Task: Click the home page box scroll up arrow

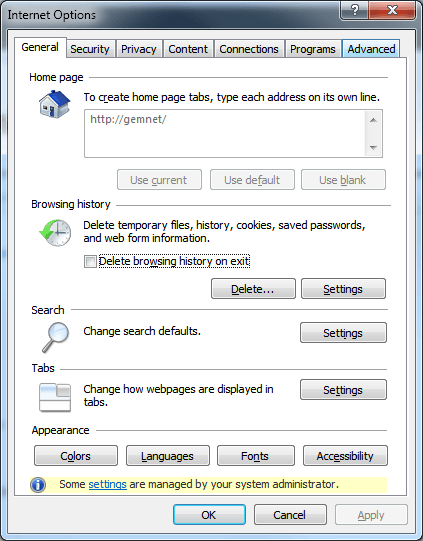Action: coord(373,120)
